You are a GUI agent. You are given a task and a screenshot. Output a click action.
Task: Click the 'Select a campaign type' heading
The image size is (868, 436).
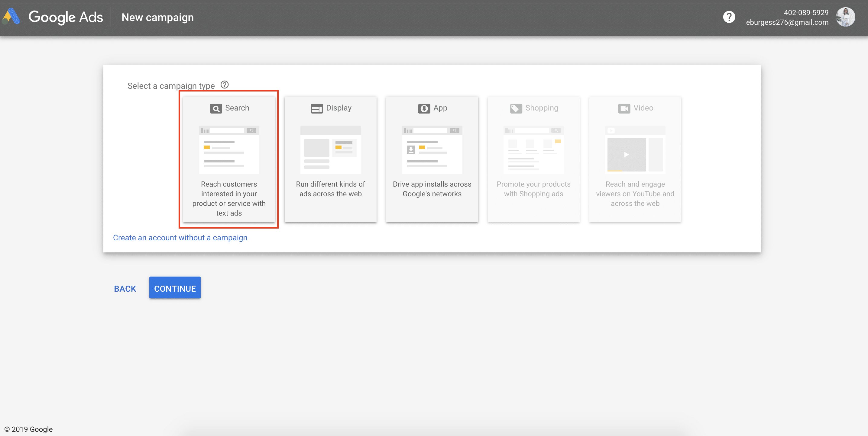pos(171,86)
